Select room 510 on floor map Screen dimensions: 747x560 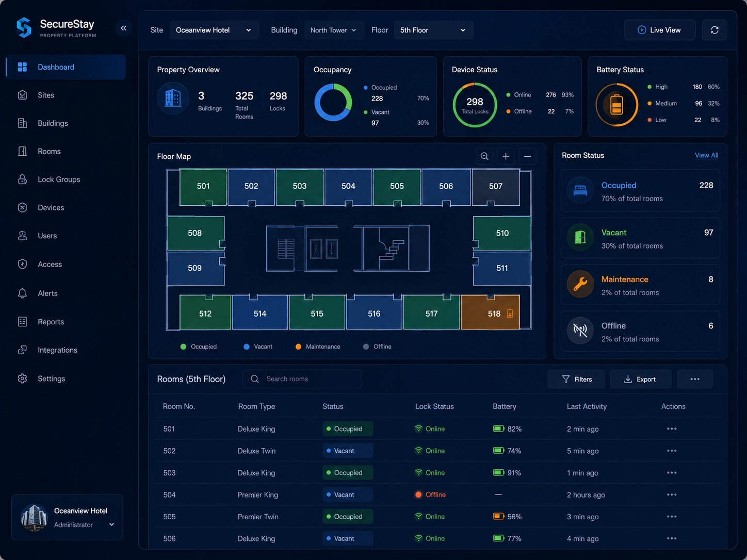point(502,233)
